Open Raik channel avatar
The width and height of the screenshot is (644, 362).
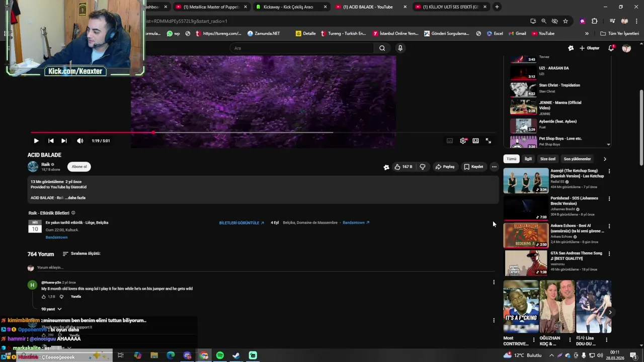pos(33,166)
